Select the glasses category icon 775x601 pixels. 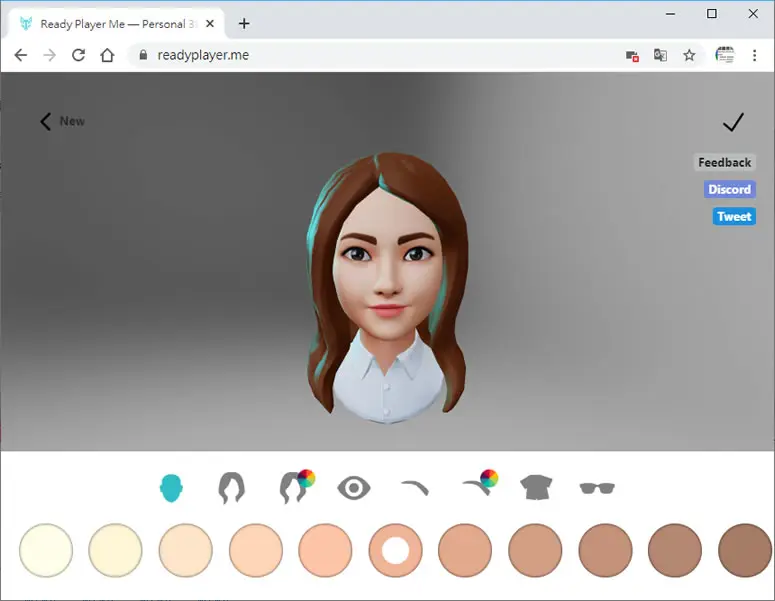pos(597,488)
